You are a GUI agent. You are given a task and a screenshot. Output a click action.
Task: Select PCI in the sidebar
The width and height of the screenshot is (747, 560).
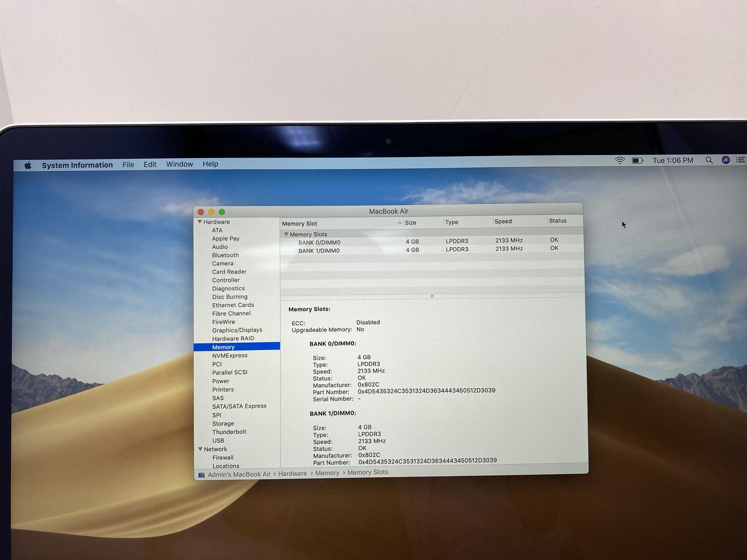[217, 364]
